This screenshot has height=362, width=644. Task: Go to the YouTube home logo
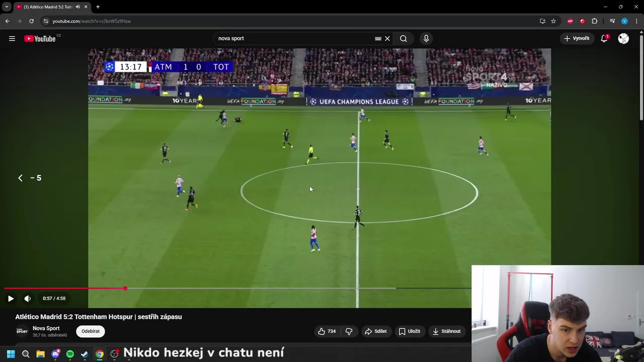coord(40,39)
